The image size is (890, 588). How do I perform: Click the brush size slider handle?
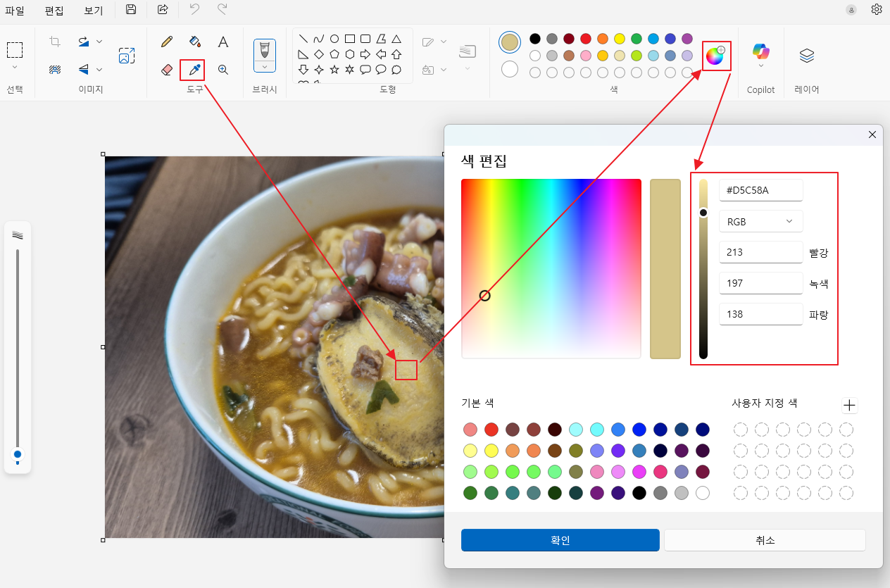coord(18,455)
